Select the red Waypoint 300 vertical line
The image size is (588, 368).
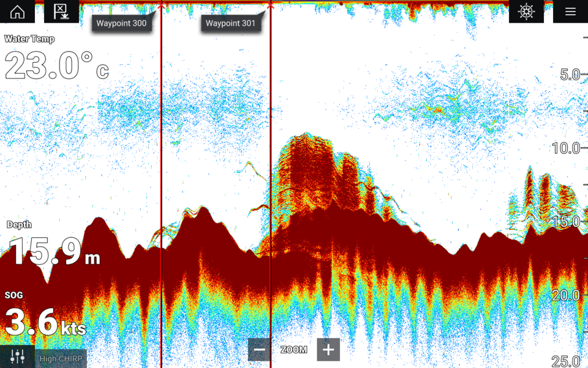pos(161,184)
